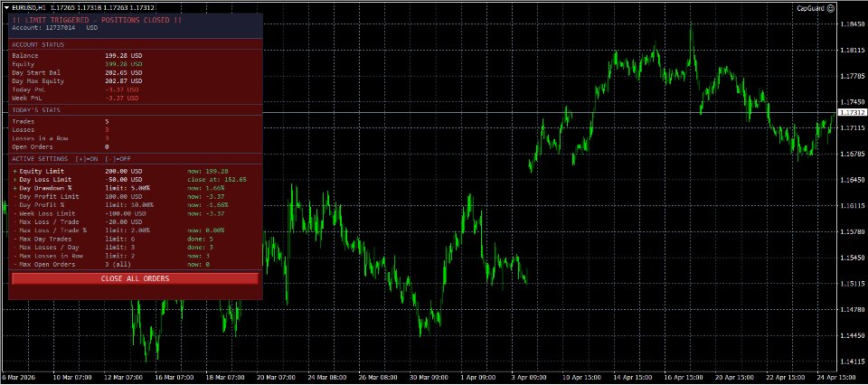868x385 pixels.
Task: Click the EURUSD,H1 chart title text
Action: click(29, 8)
